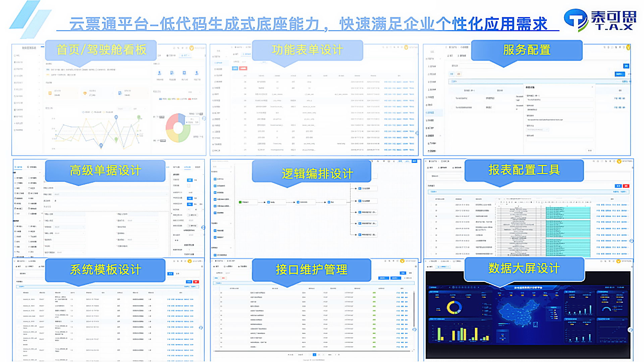Select the body node icon in the logic orchestration diagram
The height and width of the screenshot is (362, 644).
pos(268,202)
